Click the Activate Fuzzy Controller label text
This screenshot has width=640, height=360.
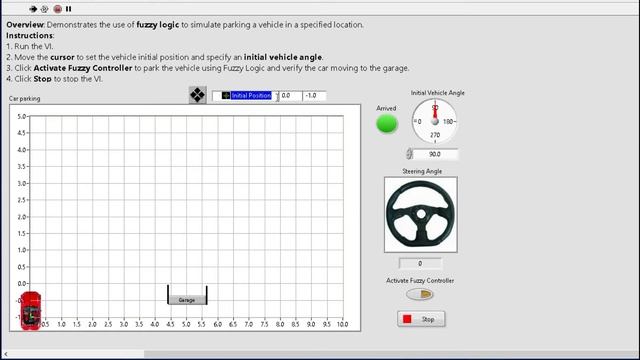click(420, 281)
